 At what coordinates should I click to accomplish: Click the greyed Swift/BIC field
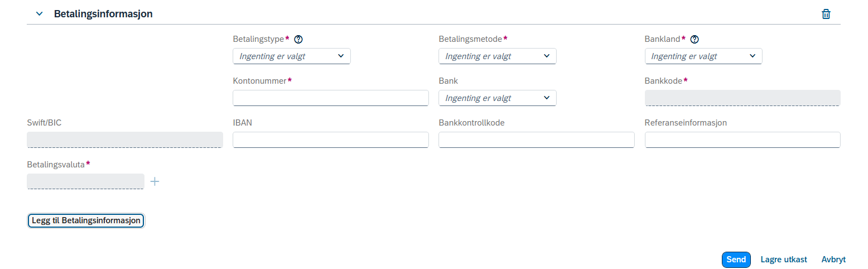125,140
